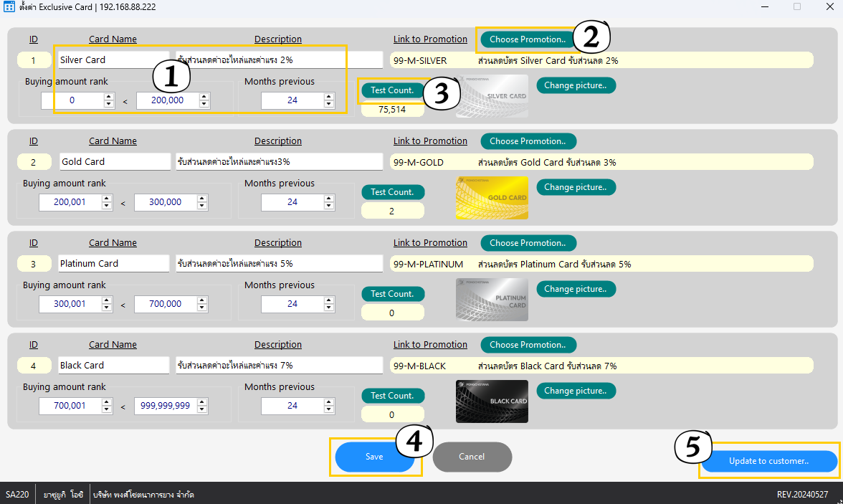Save the exclusive card settings
The height and width of the screenshot is (504, 843).
tap(374, 457)
